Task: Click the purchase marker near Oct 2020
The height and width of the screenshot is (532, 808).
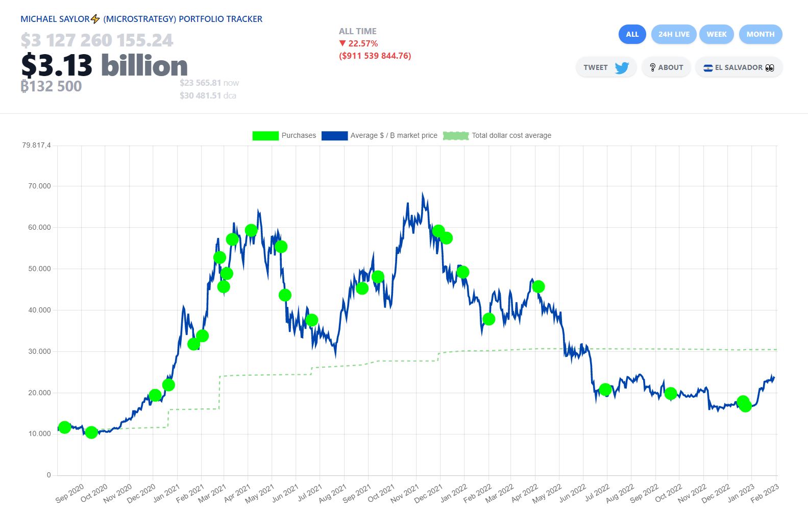Action: point(91,432)
